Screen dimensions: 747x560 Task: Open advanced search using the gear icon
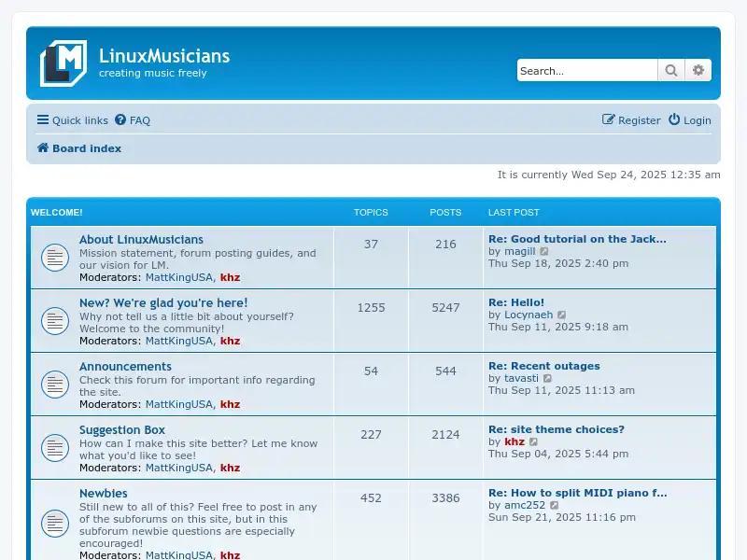click(698, 70)
